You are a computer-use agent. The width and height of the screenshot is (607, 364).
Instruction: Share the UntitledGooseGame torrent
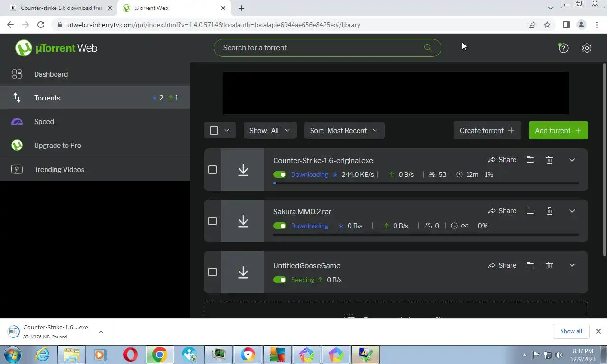click(502, 265)
